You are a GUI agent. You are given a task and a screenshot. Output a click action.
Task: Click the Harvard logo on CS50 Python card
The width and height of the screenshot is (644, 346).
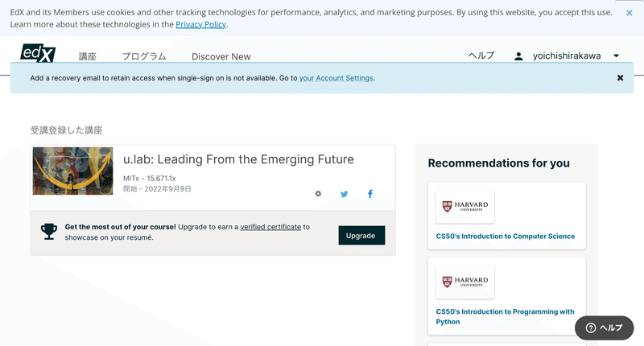click(465, 282)
